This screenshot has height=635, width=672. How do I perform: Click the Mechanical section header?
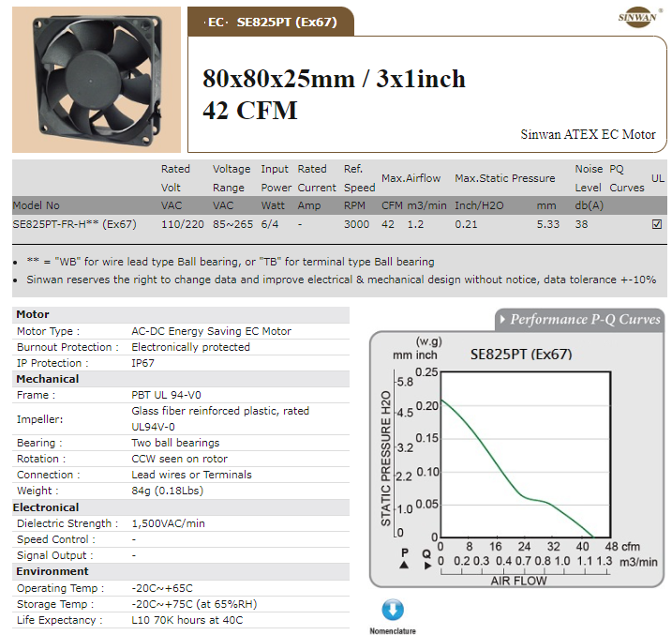pos(48,379)
